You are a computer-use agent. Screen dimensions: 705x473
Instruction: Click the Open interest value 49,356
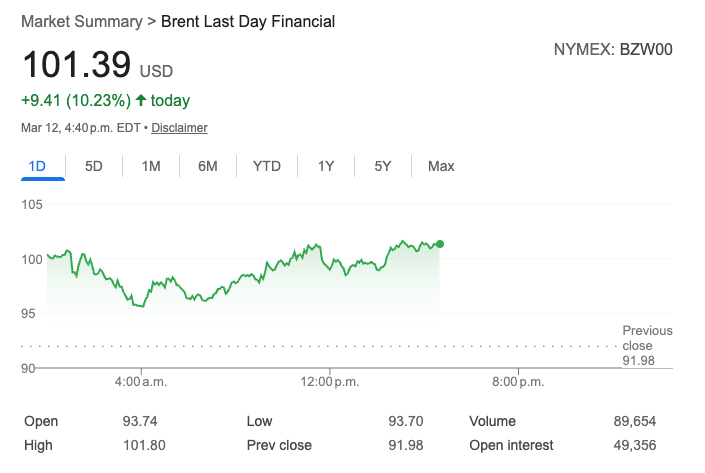click(x=634, y=445)
